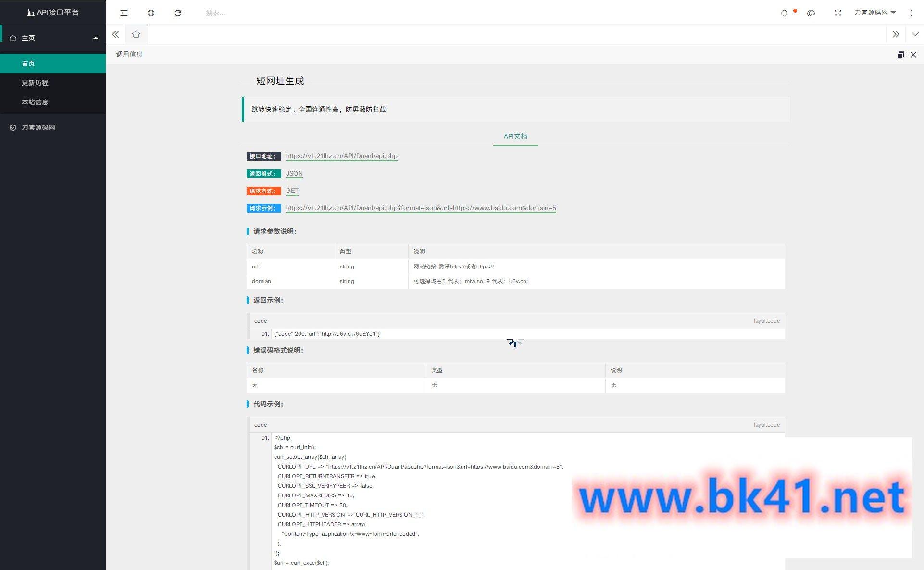Open the 请求示例 URL link
924x570 pixels.
421,208
